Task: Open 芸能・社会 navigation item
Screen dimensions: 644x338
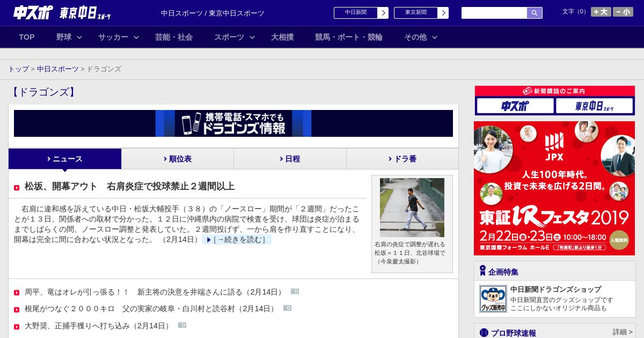Action: [174, 37]
